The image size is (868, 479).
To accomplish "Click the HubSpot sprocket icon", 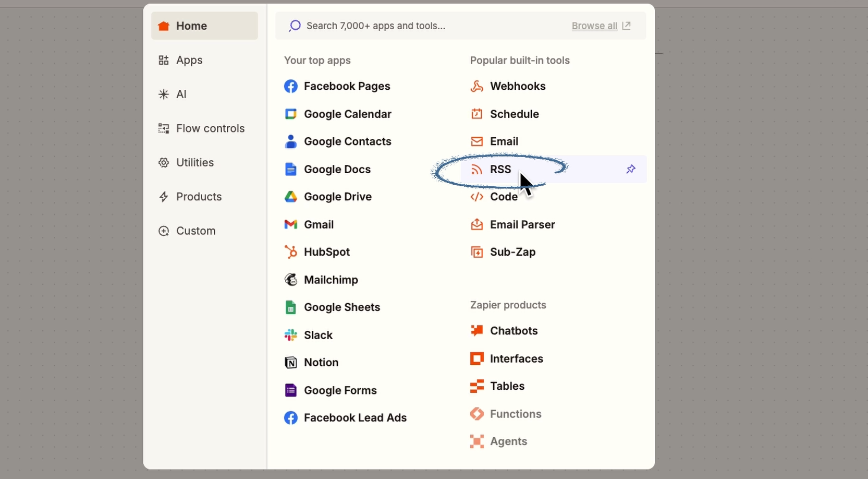I will click(x=291, y=252).
